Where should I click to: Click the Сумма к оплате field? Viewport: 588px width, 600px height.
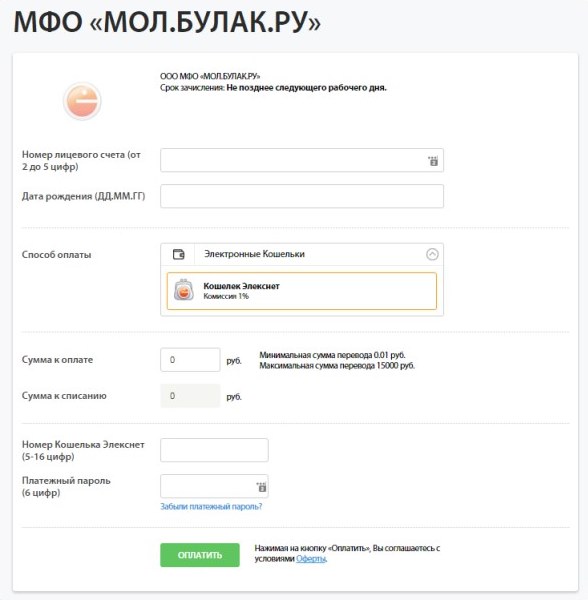(x=190, y=360)
